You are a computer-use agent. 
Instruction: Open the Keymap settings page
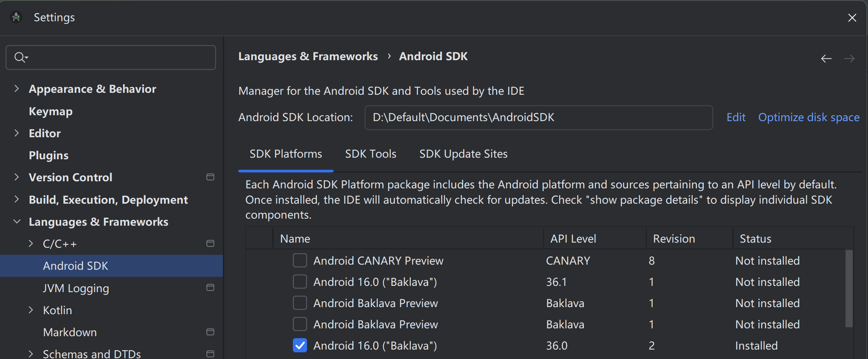click(x=51, y=111)
